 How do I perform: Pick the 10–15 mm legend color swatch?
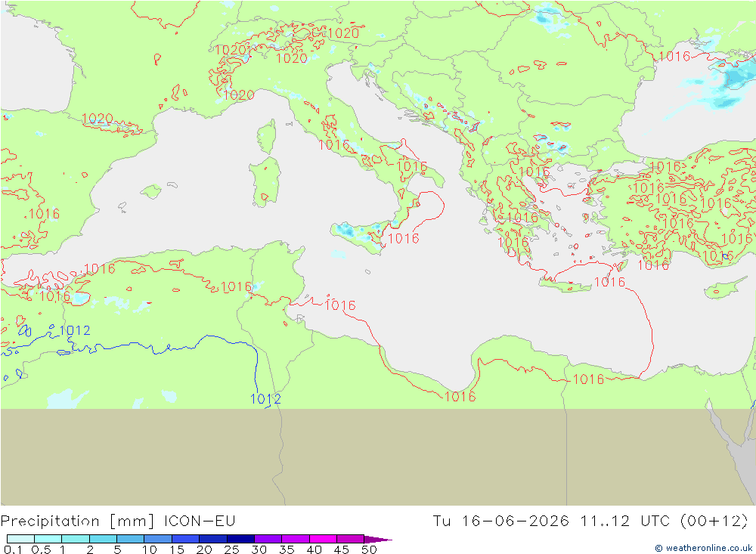(x=158, y=539)
